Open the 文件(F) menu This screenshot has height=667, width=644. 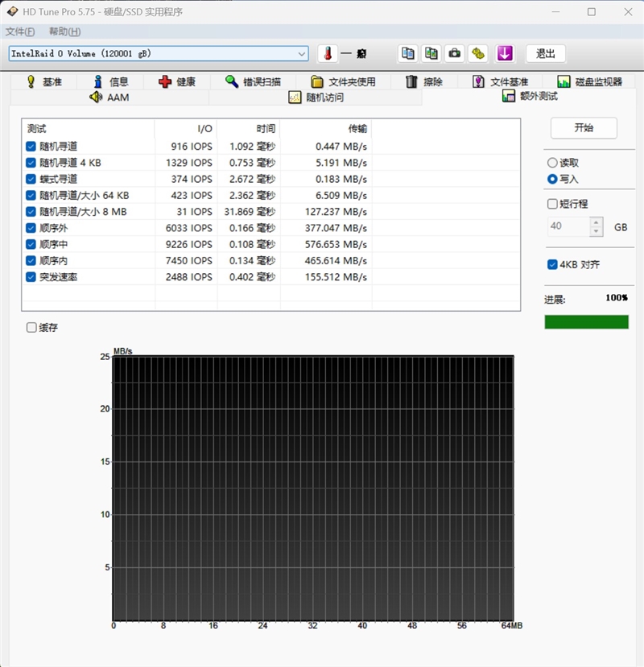(20, 31)
